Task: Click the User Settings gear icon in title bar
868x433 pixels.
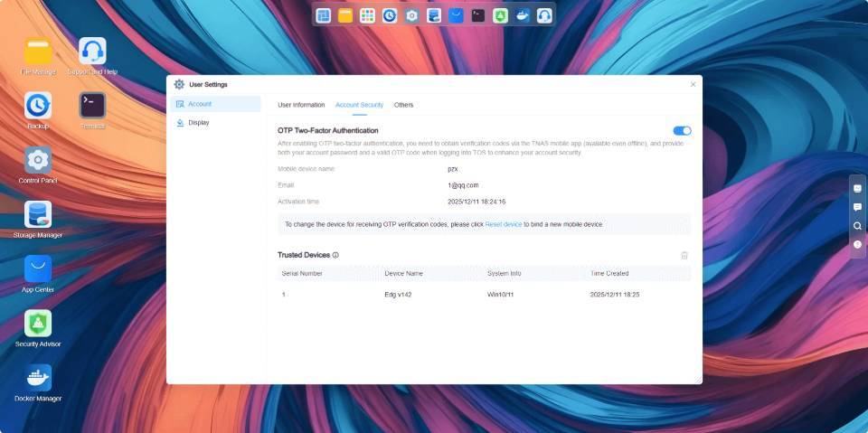Action: point(179,84)
